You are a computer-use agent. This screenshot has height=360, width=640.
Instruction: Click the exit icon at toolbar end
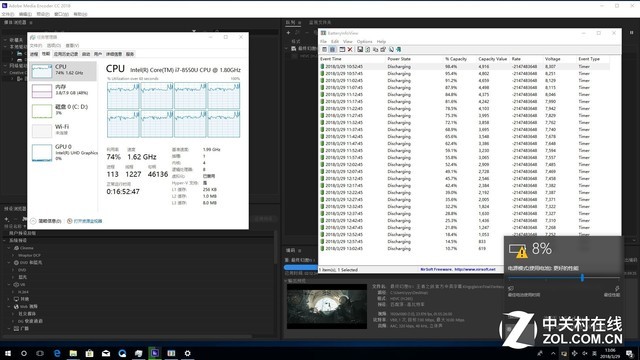tap(398, 49)
